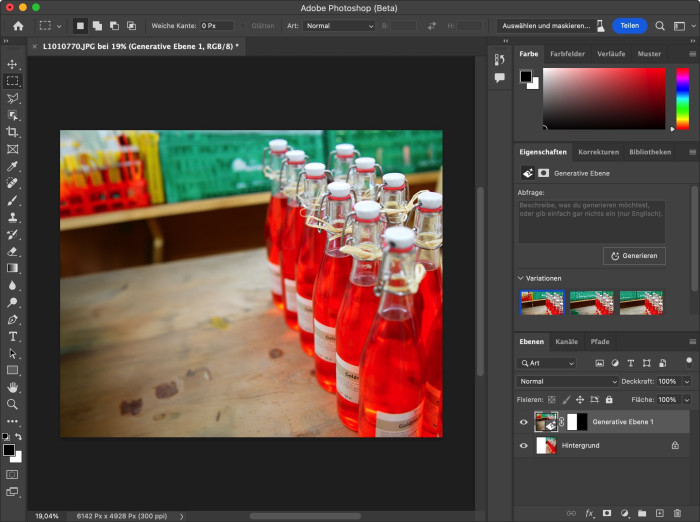Screen dimensions: 700x522
Task: Select the Eraser tool
Action: 12,251
